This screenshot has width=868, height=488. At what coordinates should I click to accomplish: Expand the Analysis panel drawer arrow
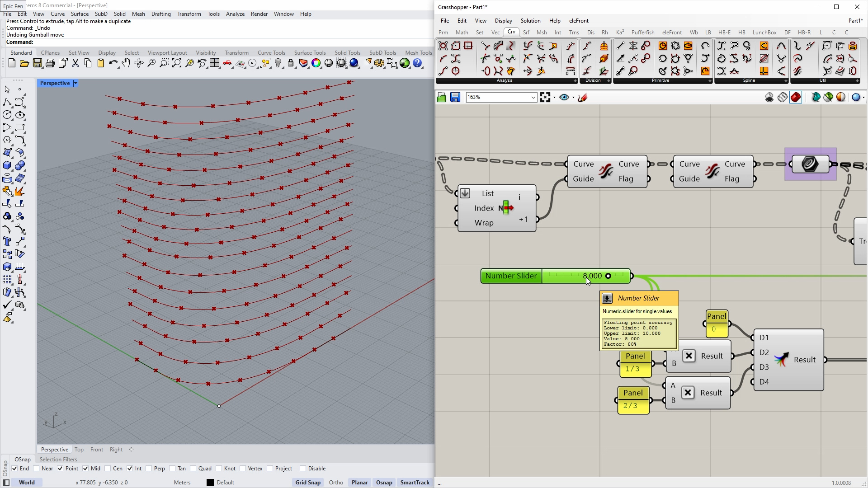click(575, 81)
